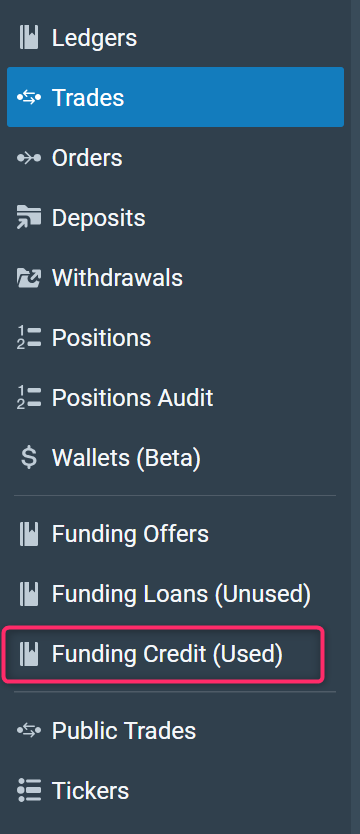
Task: Click the Deposits folder icon
Action: (x=29, y=218)
